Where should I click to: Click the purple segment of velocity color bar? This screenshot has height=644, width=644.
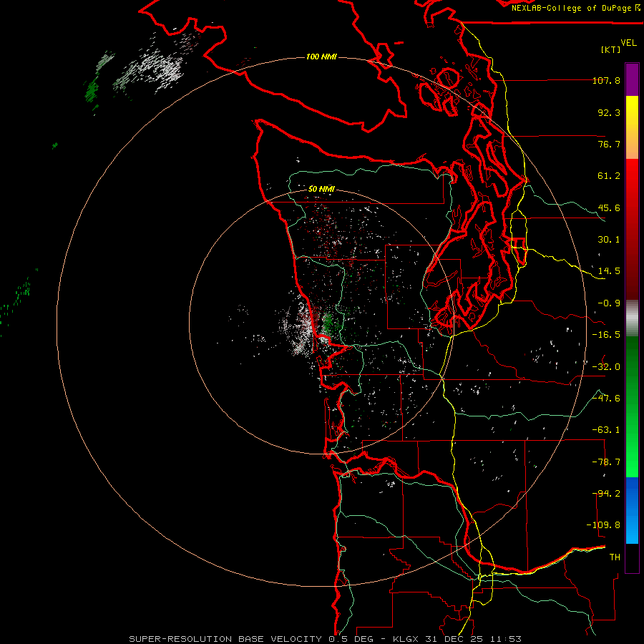[632, 79]
